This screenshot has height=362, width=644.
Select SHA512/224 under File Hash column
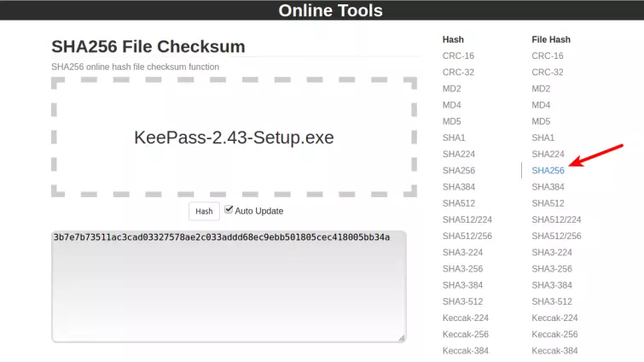tap(556, 219)
